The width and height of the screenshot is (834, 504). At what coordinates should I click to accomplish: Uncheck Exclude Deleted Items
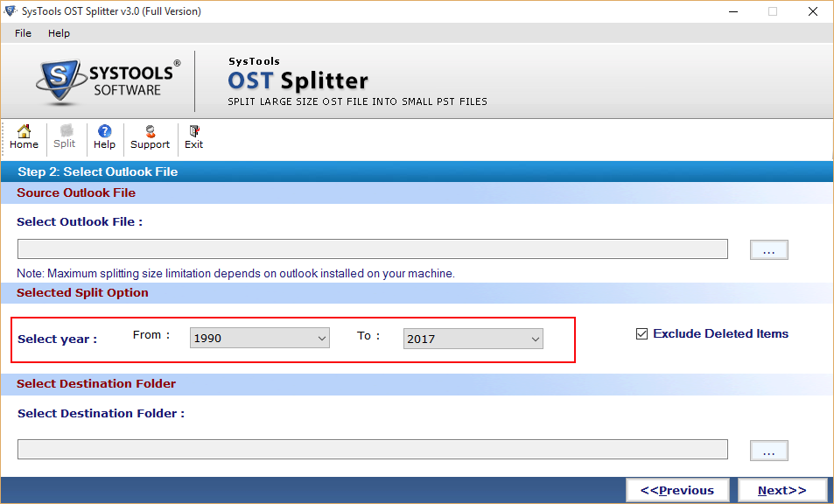coord(642,334)
